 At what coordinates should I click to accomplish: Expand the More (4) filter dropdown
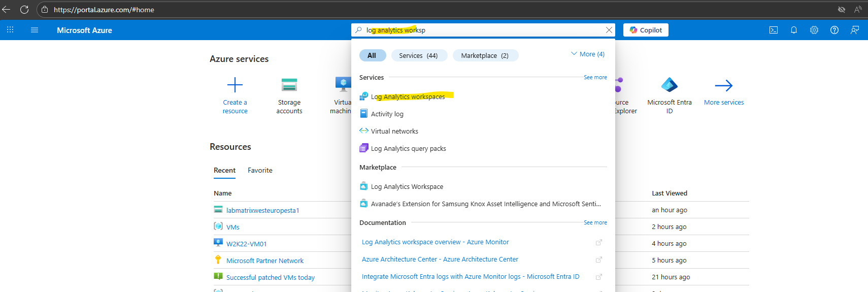pyautogui.click(x=588, y=54)
